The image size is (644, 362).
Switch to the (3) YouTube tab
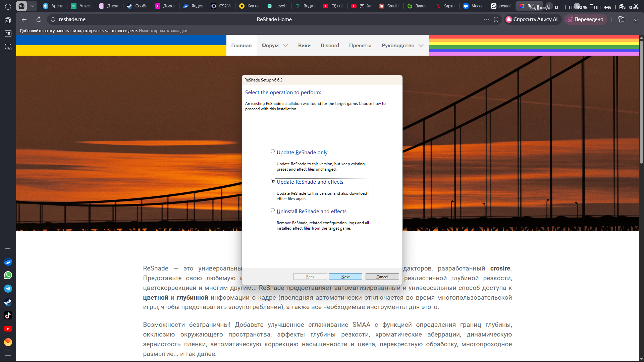pos(333,6)
